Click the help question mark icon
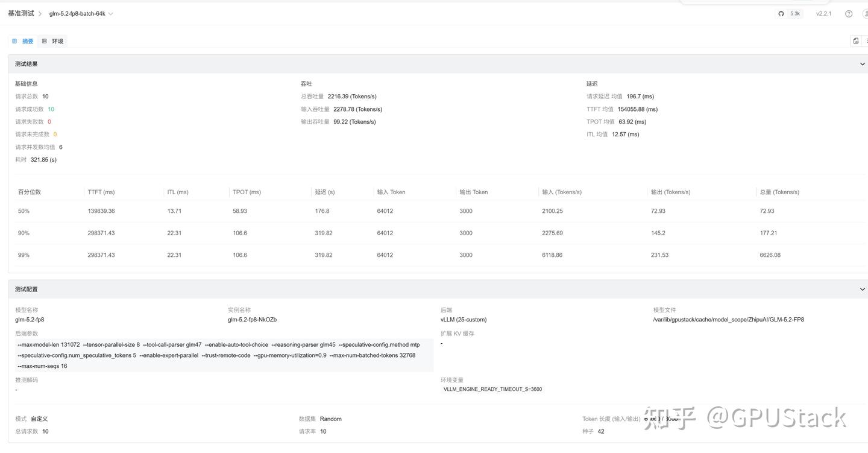The height and width of the screenshot is (453, 868). pyautogui.click(x=849, y=14)
